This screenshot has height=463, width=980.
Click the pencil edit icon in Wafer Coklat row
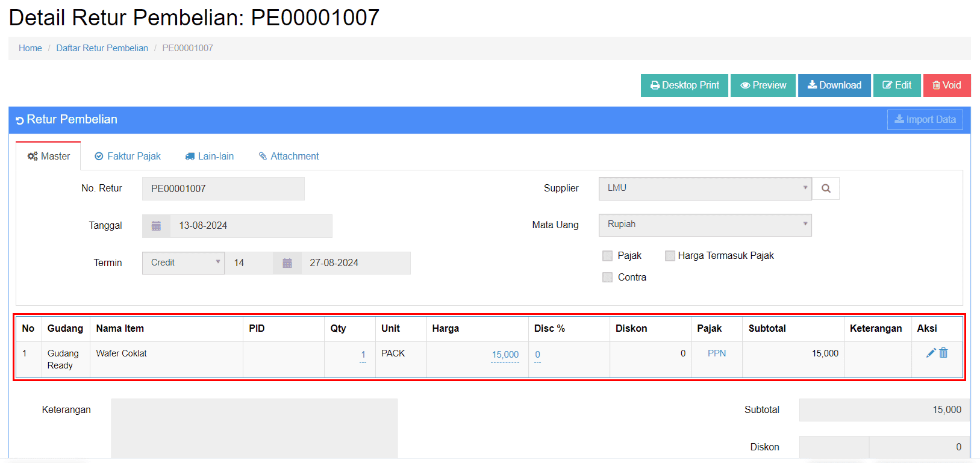click(x=931, y=353)
